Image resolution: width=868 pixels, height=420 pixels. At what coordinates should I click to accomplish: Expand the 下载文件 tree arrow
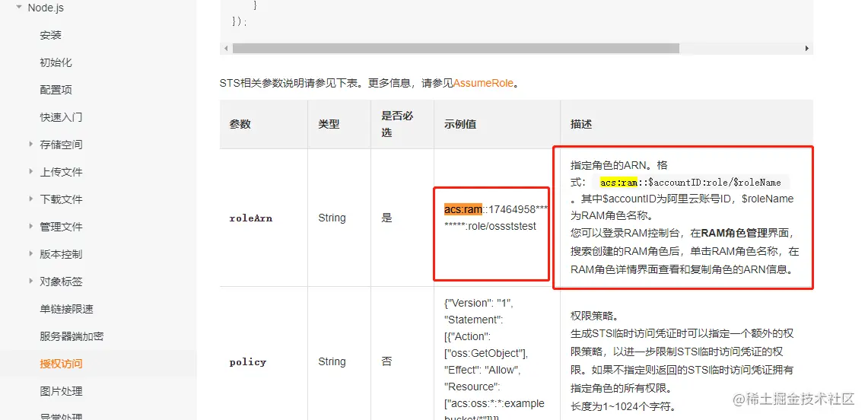(31, 199)
